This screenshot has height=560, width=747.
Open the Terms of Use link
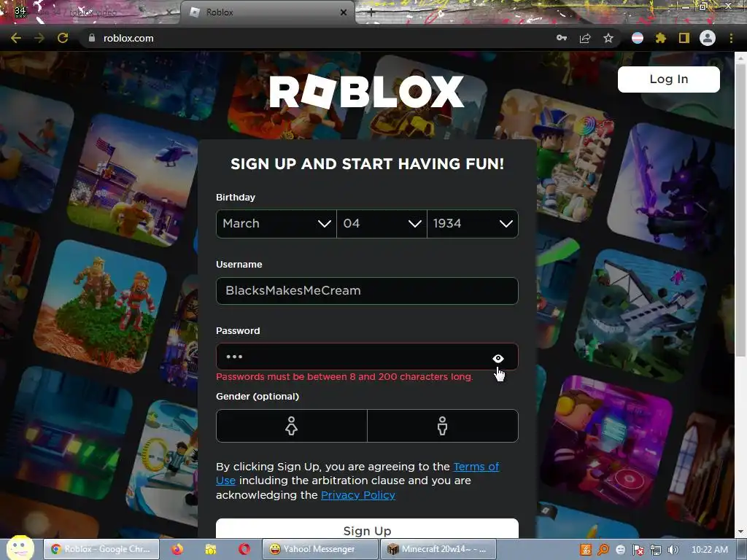(476, 467)
